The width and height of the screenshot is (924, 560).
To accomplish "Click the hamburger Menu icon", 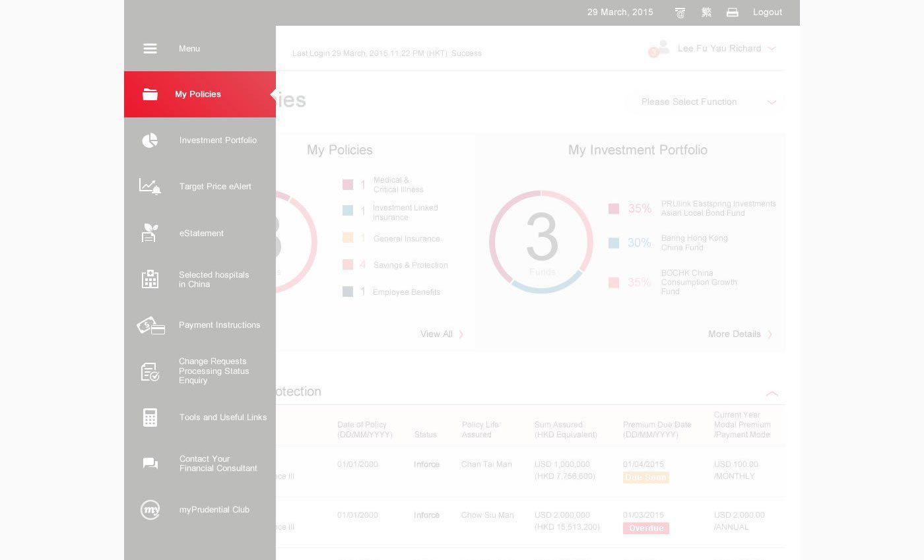I will [150, 49].
